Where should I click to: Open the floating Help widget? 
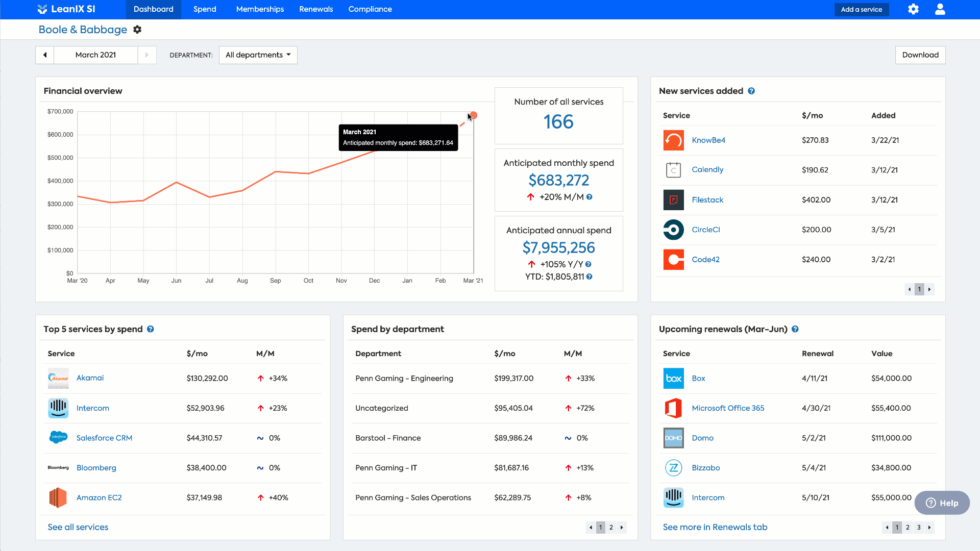tap(942, 503)
